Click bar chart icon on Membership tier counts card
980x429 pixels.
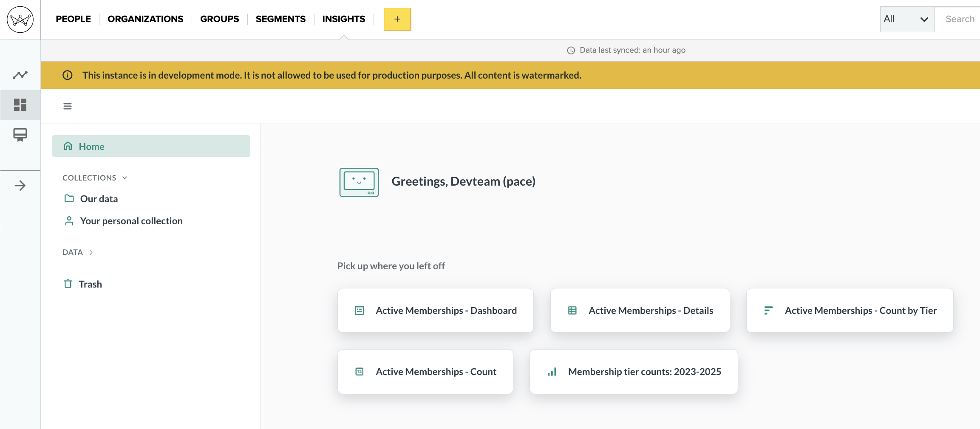(x=552, y=372)
